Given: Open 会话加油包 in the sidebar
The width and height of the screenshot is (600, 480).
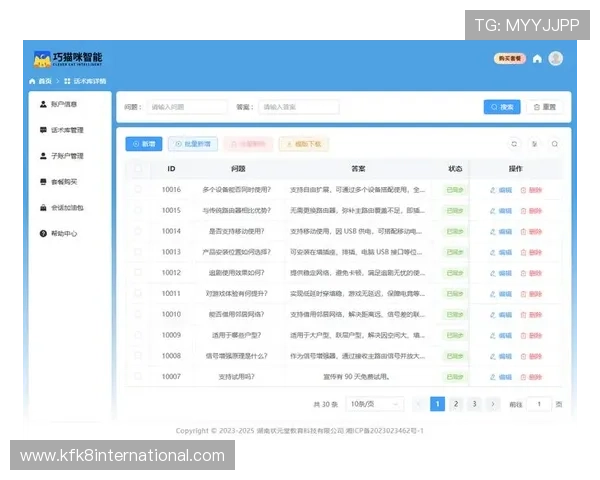Looking at the screenshot, I should pyautogui.click(x=62, y=208).
